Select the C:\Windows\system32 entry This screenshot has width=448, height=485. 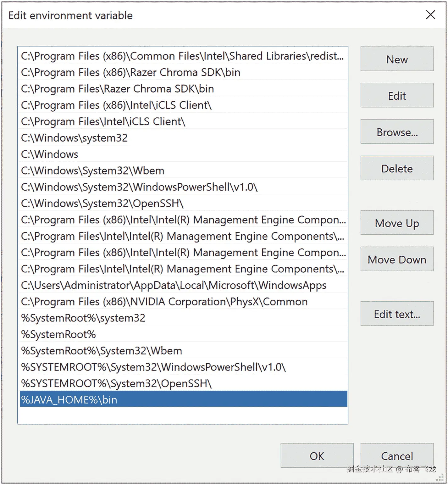(184, 137)
